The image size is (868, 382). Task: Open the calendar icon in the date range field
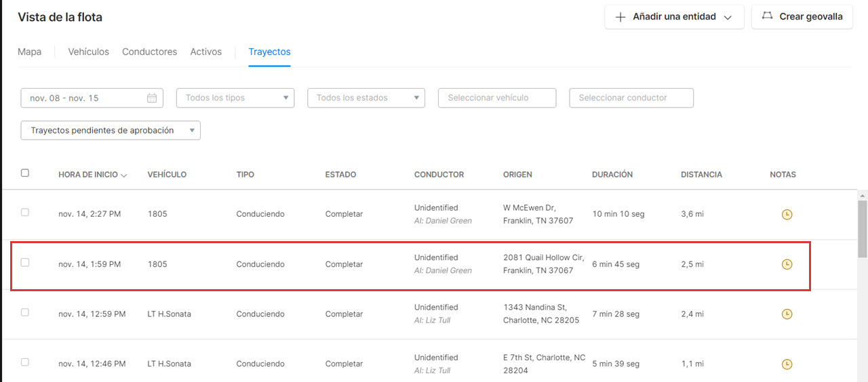[152, 98]
